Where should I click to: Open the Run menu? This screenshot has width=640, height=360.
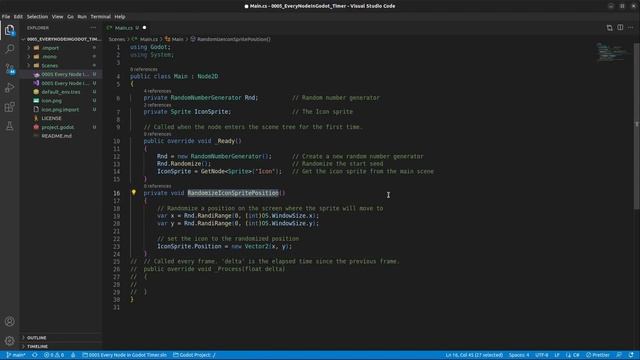pyautogui.click(x=82, y=17)
